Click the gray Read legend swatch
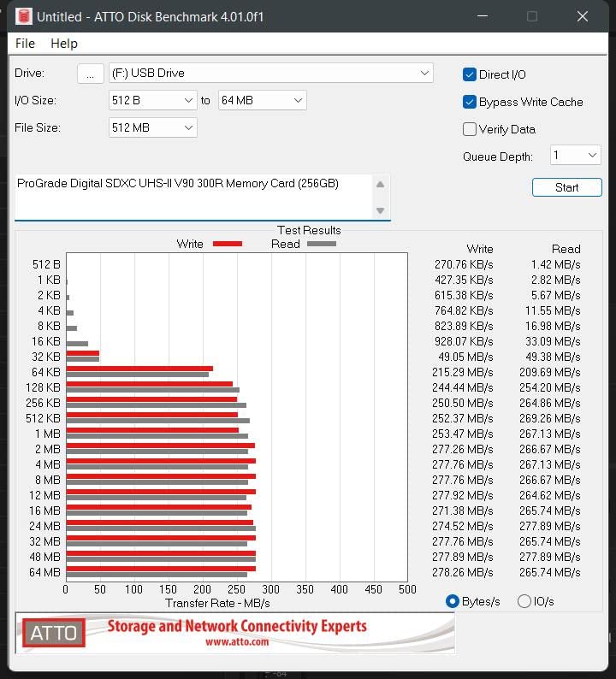The image size is (616, 679). click(322, 244)
